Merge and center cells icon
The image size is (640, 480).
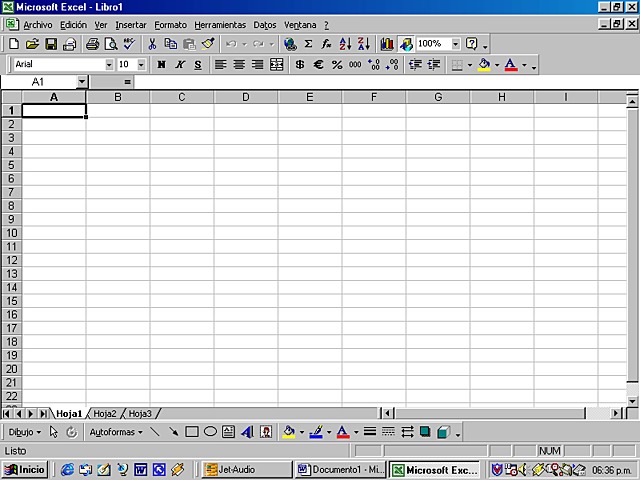click(276, 64)
